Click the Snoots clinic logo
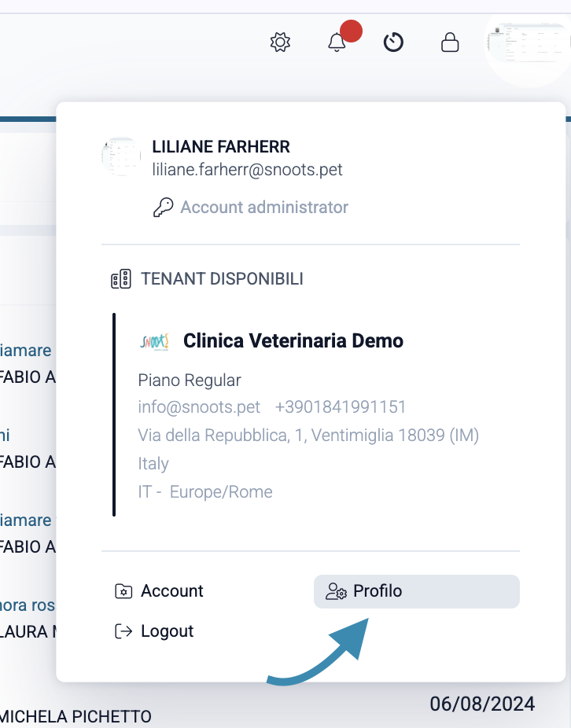The image size is (571, 728). click(153, 341)
